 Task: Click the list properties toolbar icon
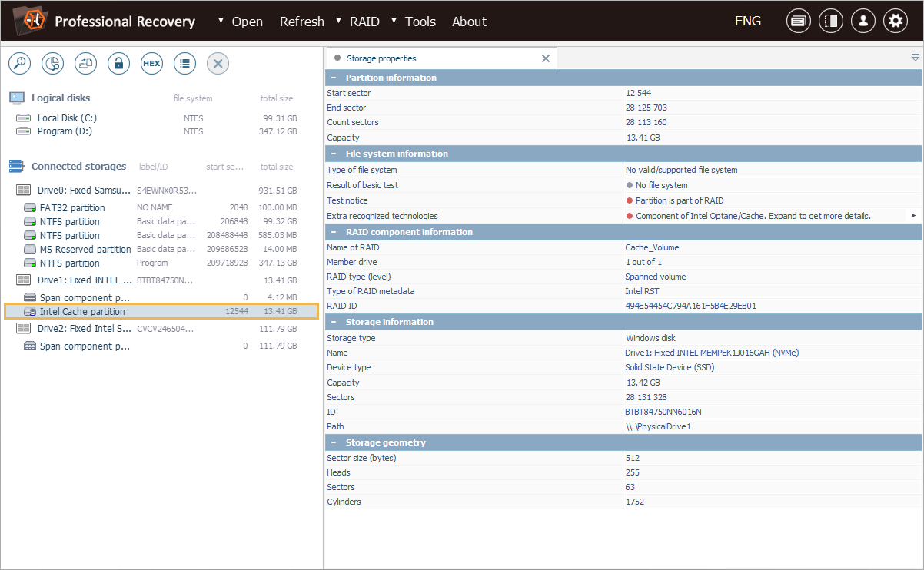[184, 64]
